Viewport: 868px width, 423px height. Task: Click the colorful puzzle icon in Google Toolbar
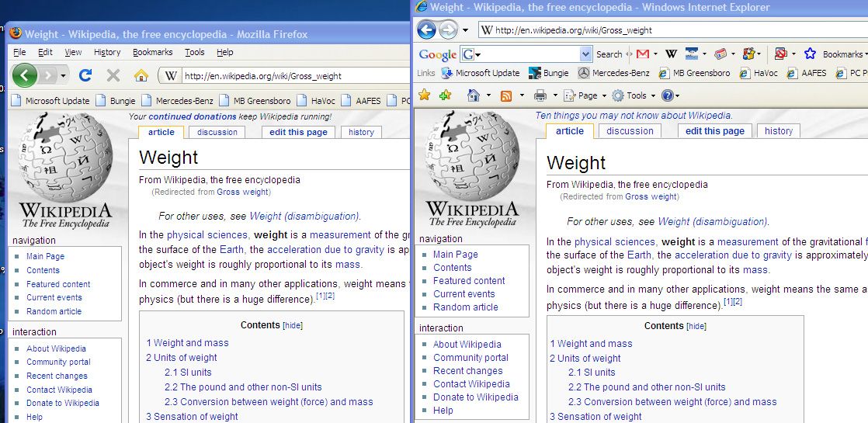(749, 54)
